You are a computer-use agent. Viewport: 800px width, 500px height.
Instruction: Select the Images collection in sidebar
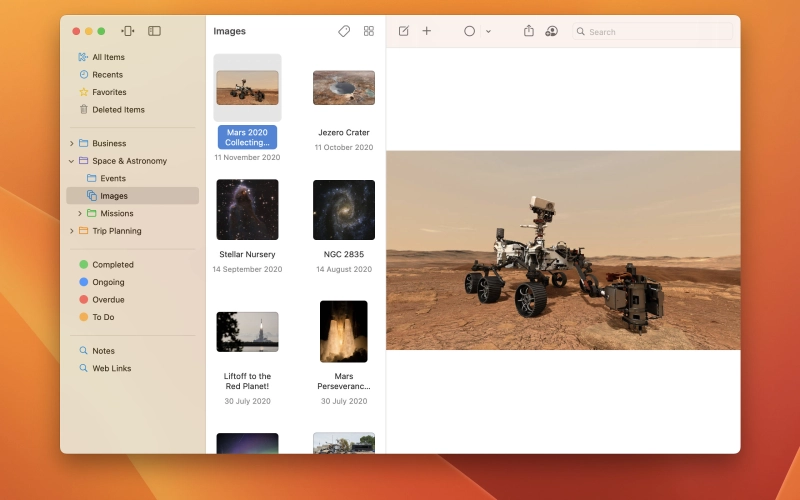click(x=133, y=196)
